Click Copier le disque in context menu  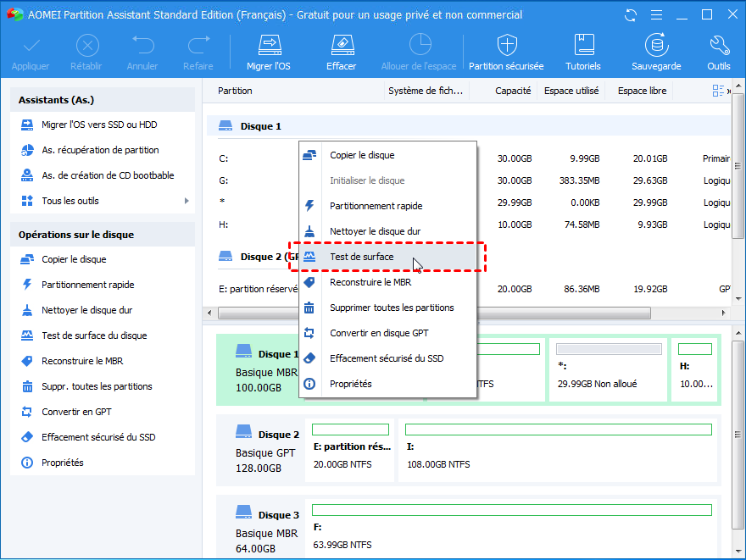[x=362, y=155]
